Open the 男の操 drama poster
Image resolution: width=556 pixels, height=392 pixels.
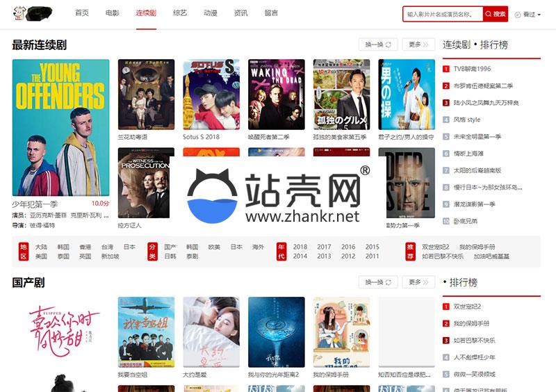pos(407,95)
